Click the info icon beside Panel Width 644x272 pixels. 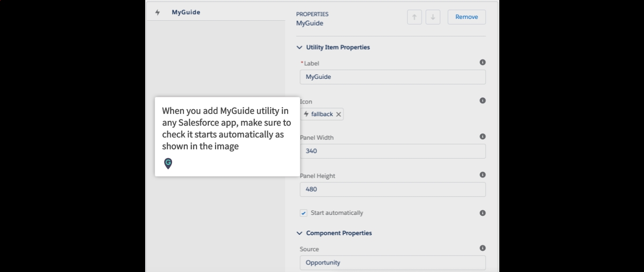[483, 136]
